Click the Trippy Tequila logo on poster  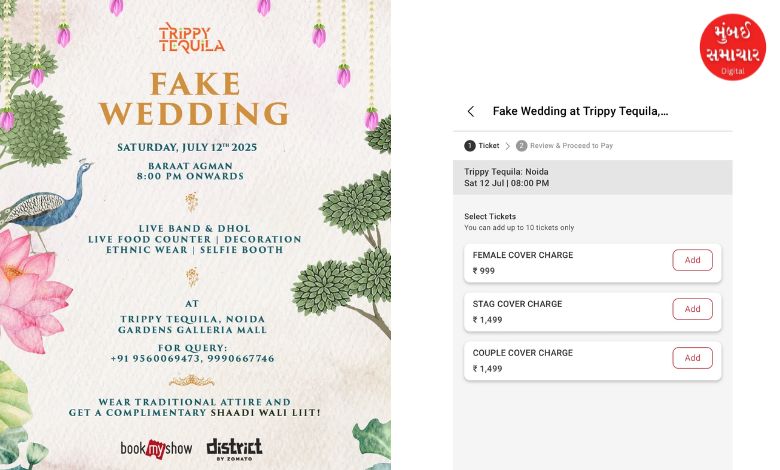point(192,39)
